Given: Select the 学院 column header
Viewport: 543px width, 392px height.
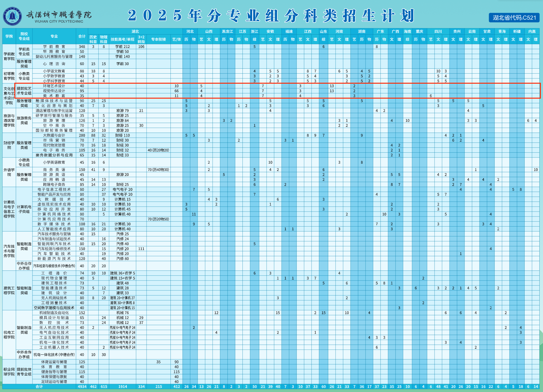Looking at the screenshot, I should pos(9,36).
